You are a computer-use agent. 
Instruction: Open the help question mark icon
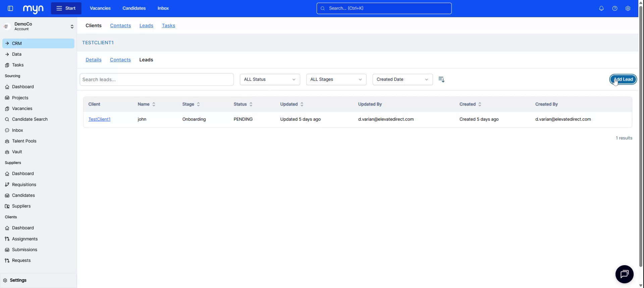click(x=615, y=8)
